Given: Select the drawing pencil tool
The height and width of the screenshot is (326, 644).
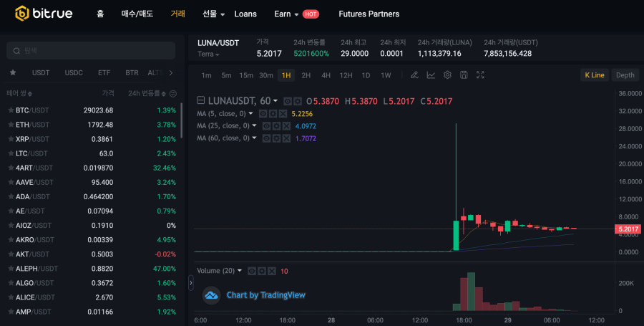Looking at the screenshot, I should click(414, 75).
